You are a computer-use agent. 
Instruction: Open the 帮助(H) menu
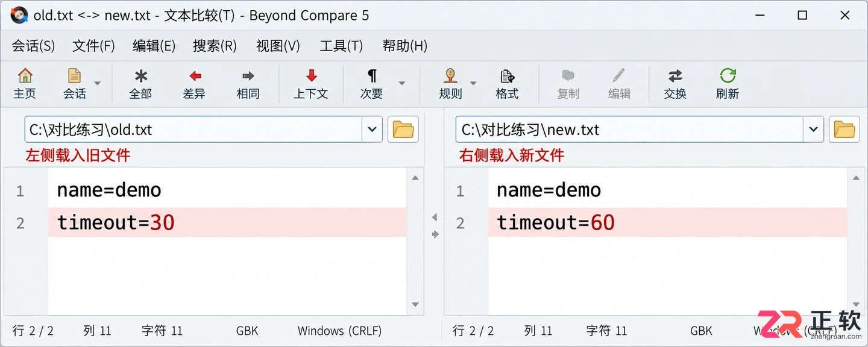tap(404, 46)
